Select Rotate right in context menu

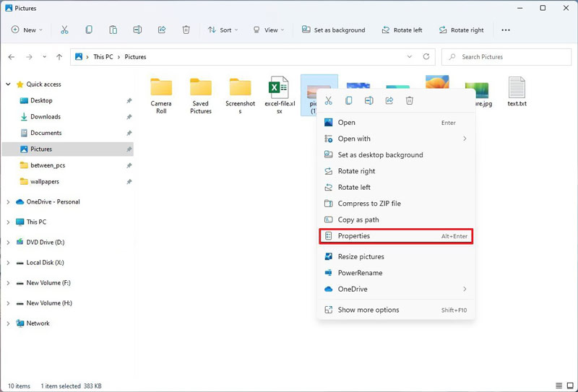coord(396,171)
